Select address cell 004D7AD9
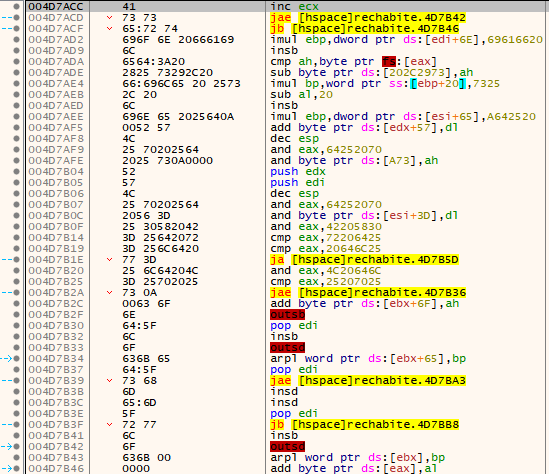Image resolution: width=549 pixels, height=474 pixels. 56,50
